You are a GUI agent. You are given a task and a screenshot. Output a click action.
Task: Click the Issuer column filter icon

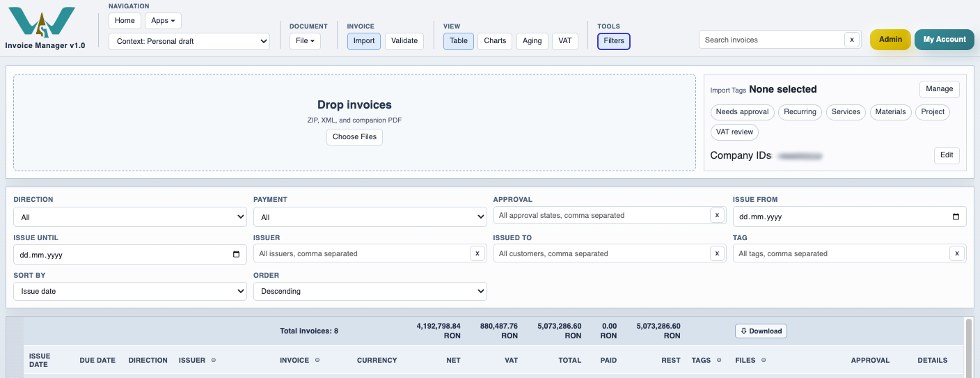[213, 360]
